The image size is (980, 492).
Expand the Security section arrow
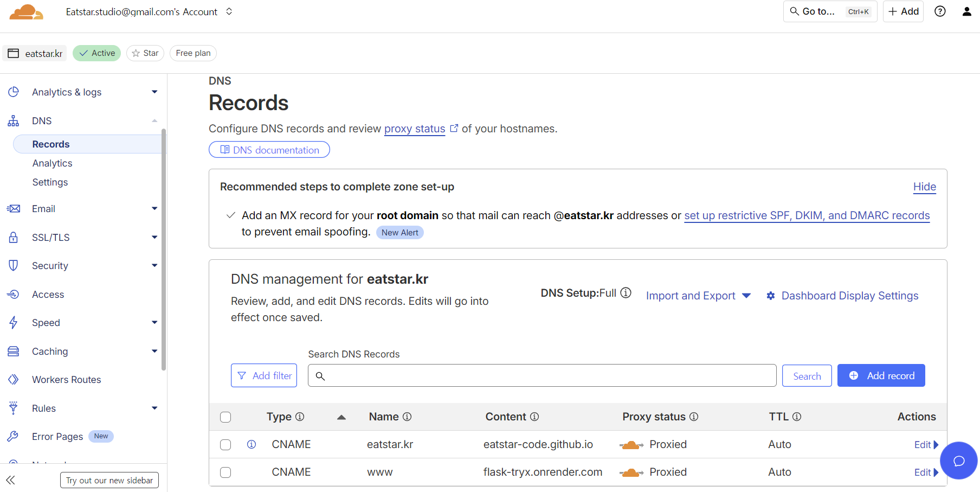(x=154, y=266)
